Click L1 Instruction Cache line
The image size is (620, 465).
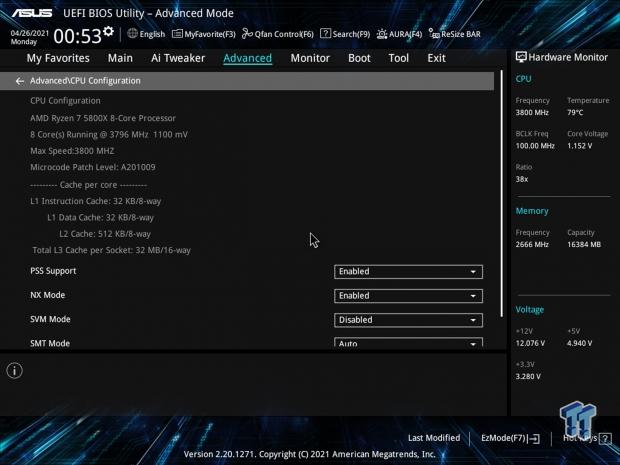pos(95,201)
